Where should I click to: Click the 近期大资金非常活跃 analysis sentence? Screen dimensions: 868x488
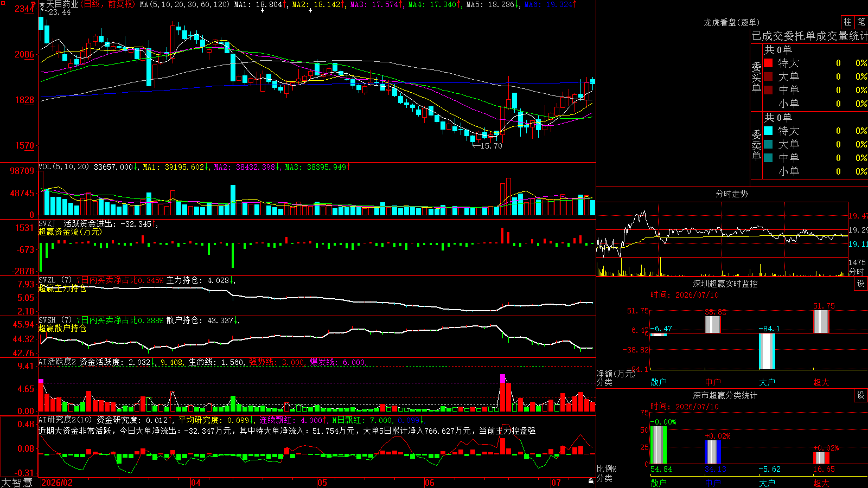(x=287, y=431)
